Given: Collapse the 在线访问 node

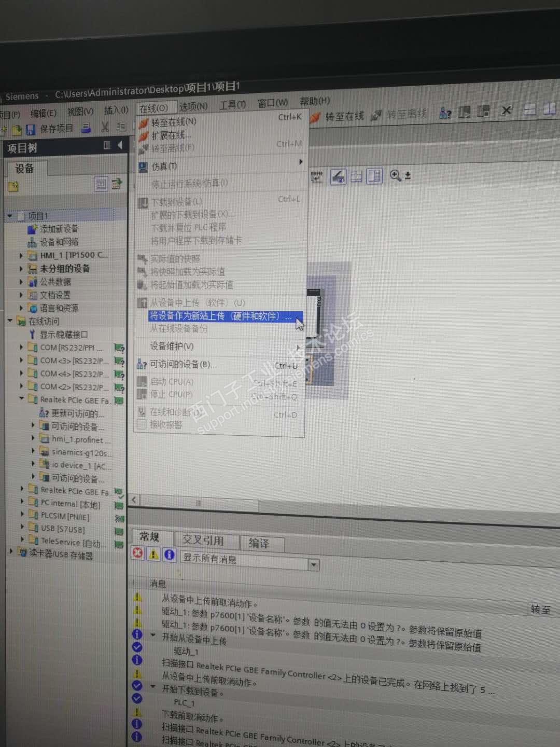Looking at the screenshot, I should tap(10, 321).
